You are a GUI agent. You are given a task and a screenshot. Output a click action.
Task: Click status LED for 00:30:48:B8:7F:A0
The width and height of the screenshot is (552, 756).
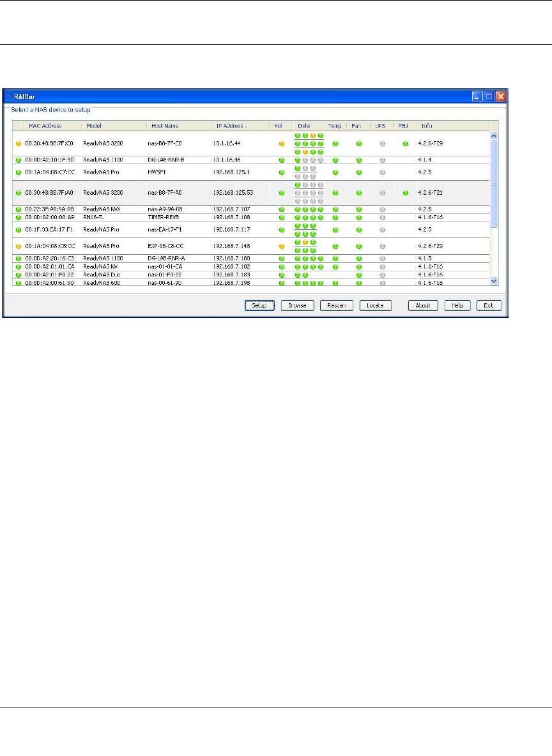tap(19, 193)
